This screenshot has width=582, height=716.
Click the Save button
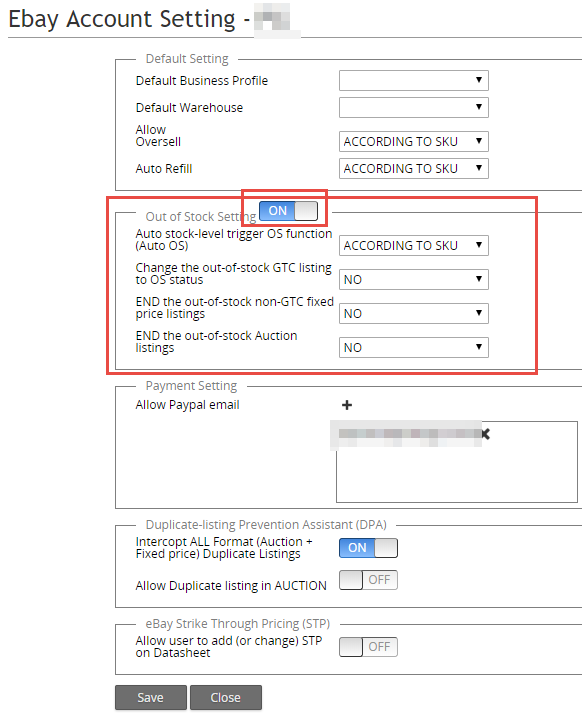click(x=151, y=698)
